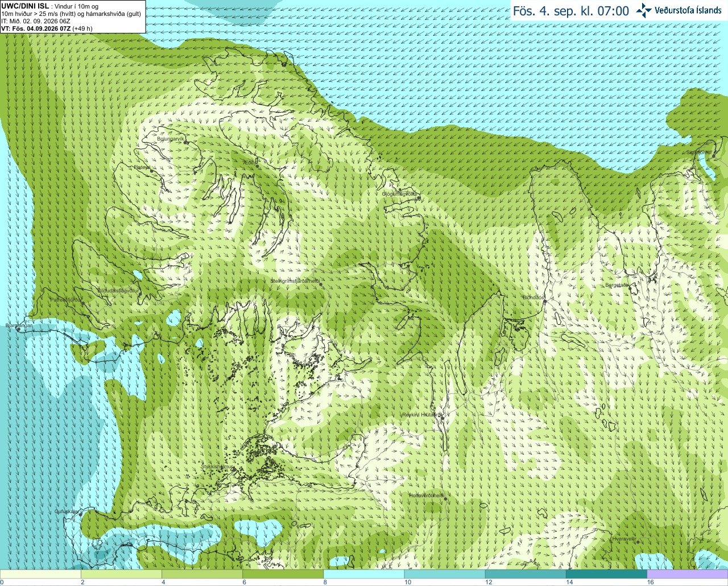The width and height of the screenshot is (728, 586).
Task: Select the Bjargtangar station dot
Action: [19, 329]
